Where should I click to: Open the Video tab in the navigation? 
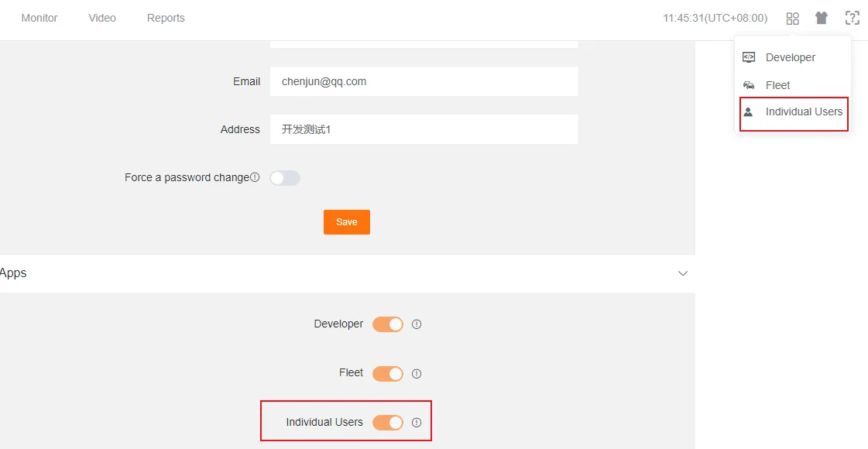(101, 18)
